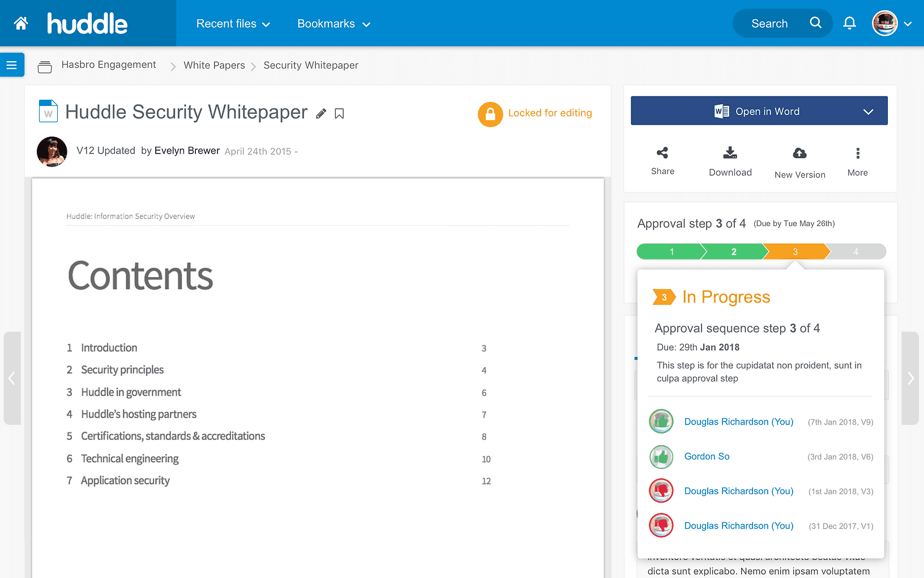
Task: Expand the Open in Word dropdown arrow
Action: 868,112
